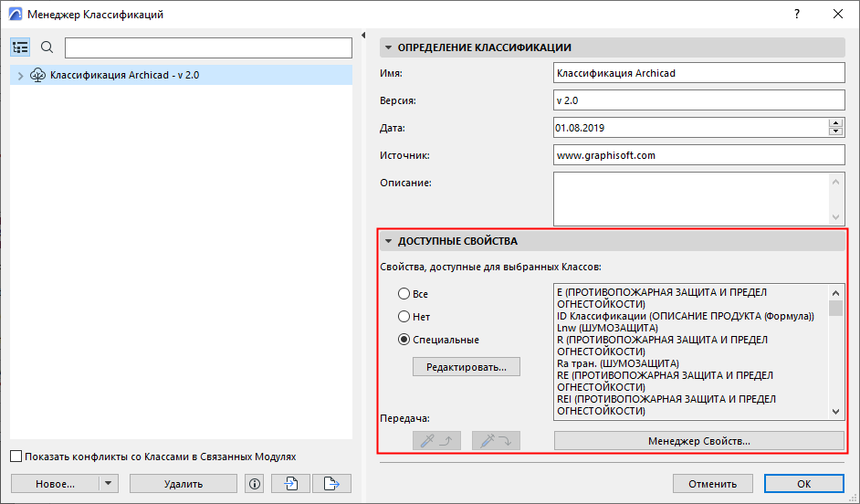This screenshot has width=860, height=504.
Task: Click the info icon button
Action: pos(254,484)
